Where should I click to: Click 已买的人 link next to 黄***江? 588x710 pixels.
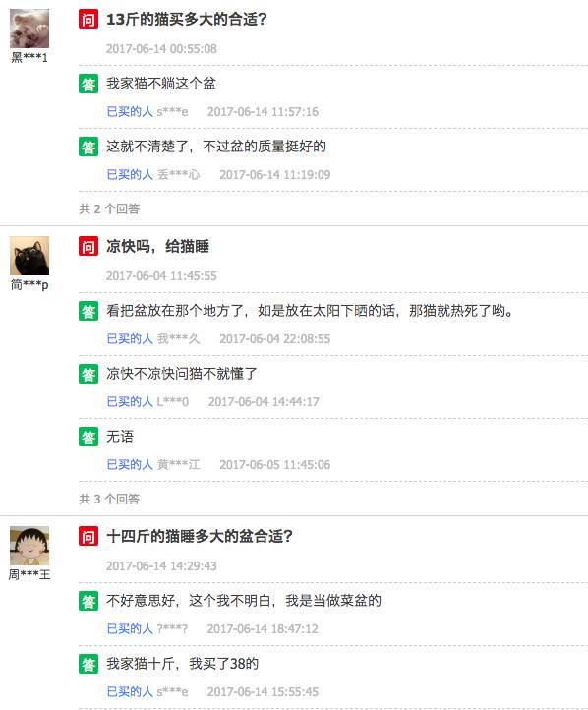130,464
